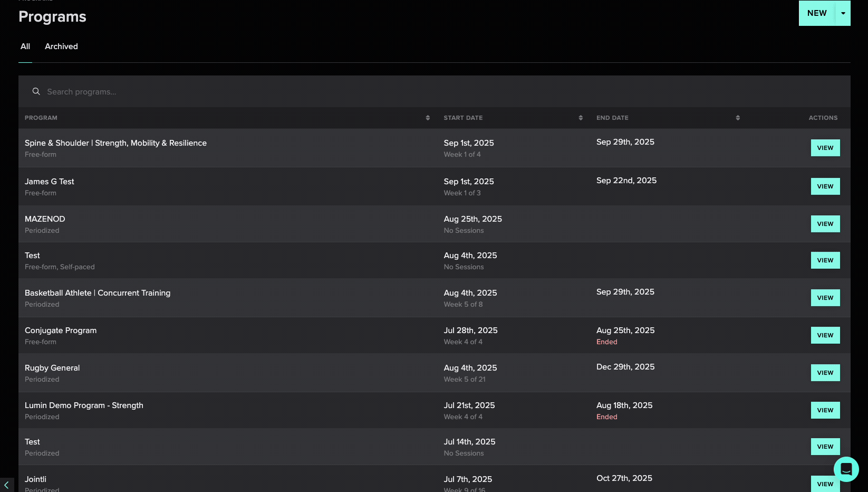
Task: Open the Jointli program entry
Action: pyautogui.click(x=35, y=479)
